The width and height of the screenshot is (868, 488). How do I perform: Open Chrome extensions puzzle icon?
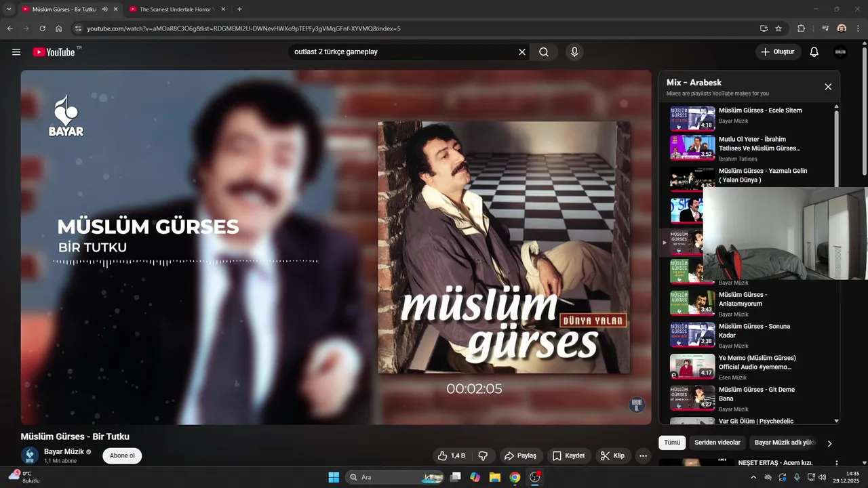pyautogui.click(x=802, y=28)
